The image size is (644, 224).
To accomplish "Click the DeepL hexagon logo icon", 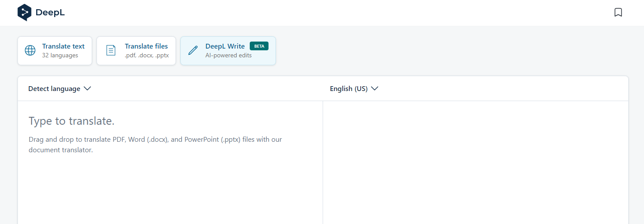I will 24,12.
